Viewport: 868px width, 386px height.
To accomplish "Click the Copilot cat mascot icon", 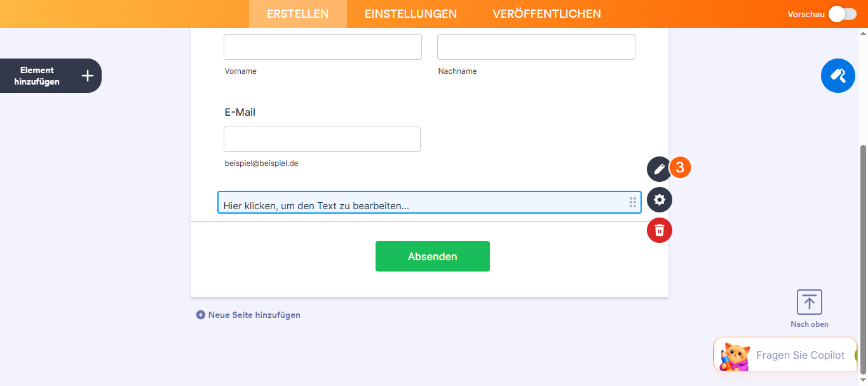I will (x=735, y=355).
